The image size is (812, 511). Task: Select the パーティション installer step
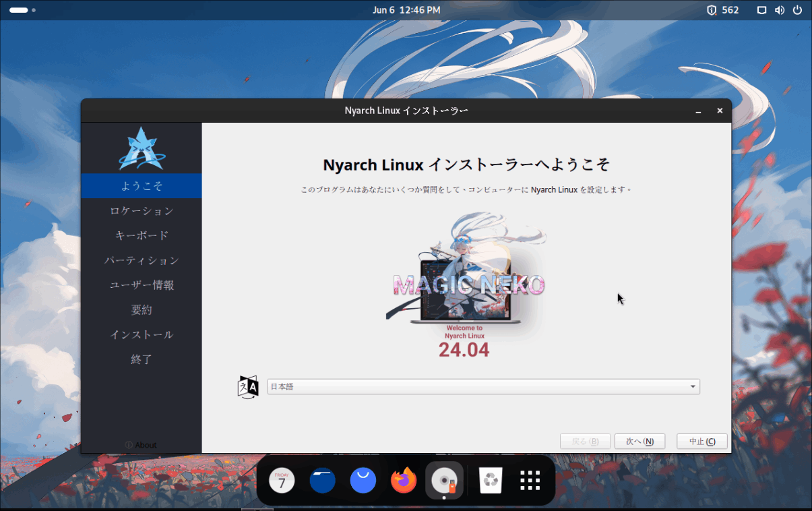pyautogui.click(x=142, y=260)
